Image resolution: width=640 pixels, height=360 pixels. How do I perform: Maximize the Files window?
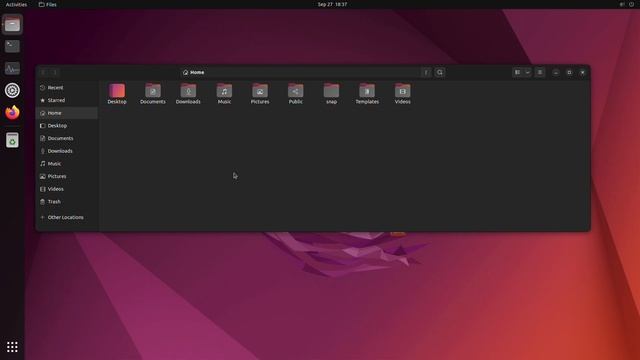[569, 73]
